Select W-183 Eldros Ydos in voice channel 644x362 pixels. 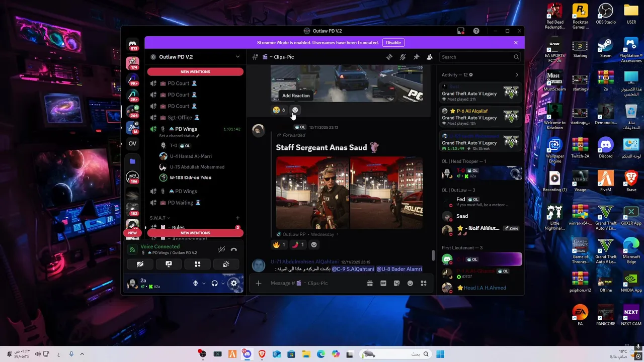(190, 177)
